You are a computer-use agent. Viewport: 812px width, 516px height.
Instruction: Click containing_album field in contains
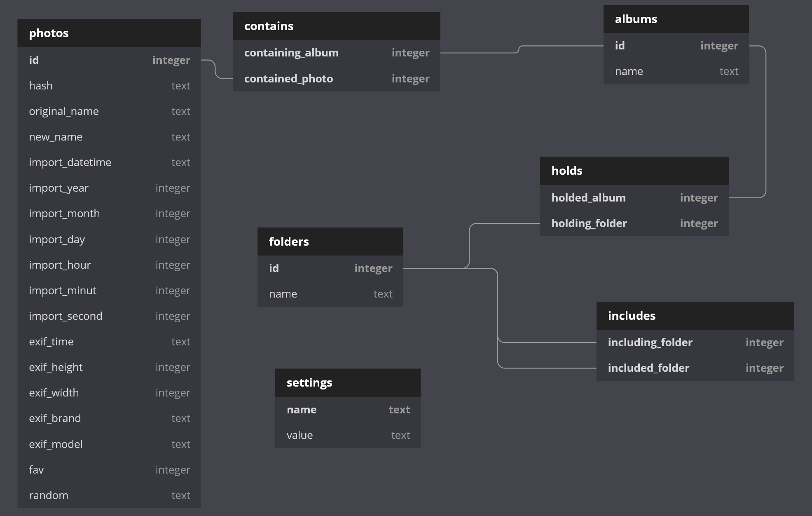336,53
